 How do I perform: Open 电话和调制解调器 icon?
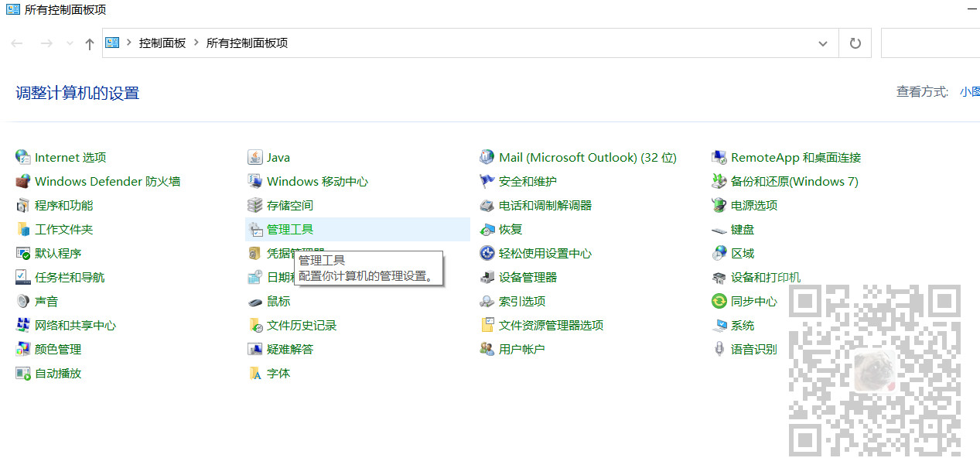(x=487, y=205)
